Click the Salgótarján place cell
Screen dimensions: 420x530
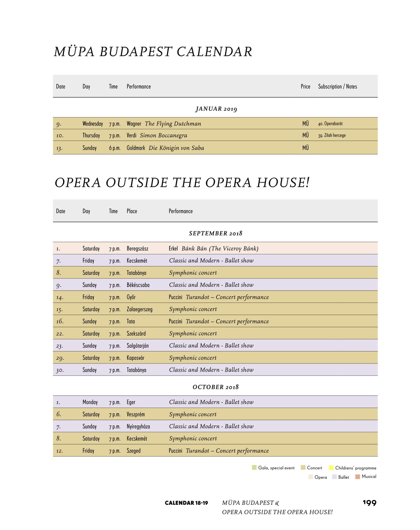pos(138,346)
